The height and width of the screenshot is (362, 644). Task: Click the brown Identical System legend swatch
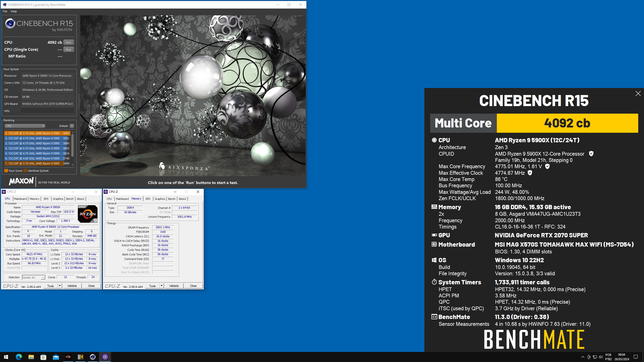25,171
